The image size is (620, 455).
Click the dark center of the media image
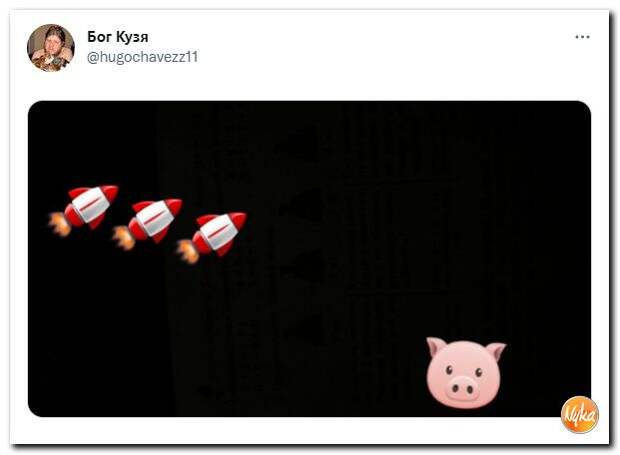click(309, 259)
